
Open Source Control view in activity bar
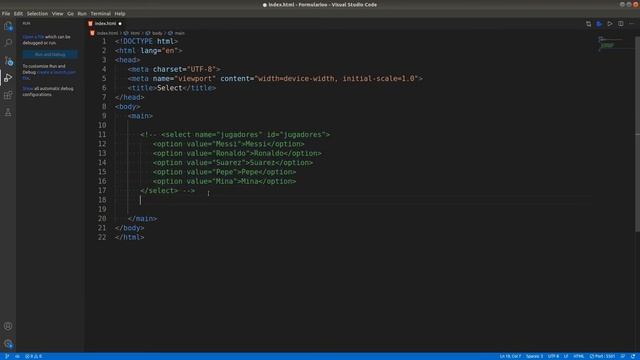coord(8,61)
